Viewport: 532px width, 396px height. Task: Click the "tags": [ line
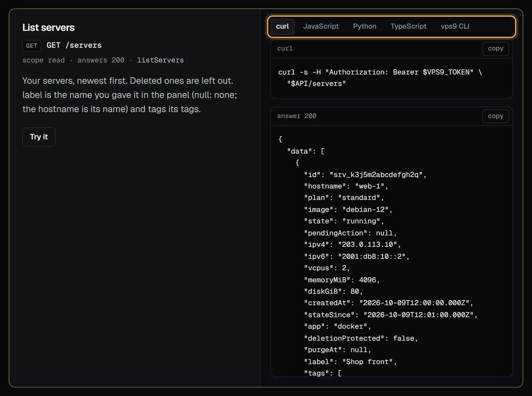click(323, 373)
